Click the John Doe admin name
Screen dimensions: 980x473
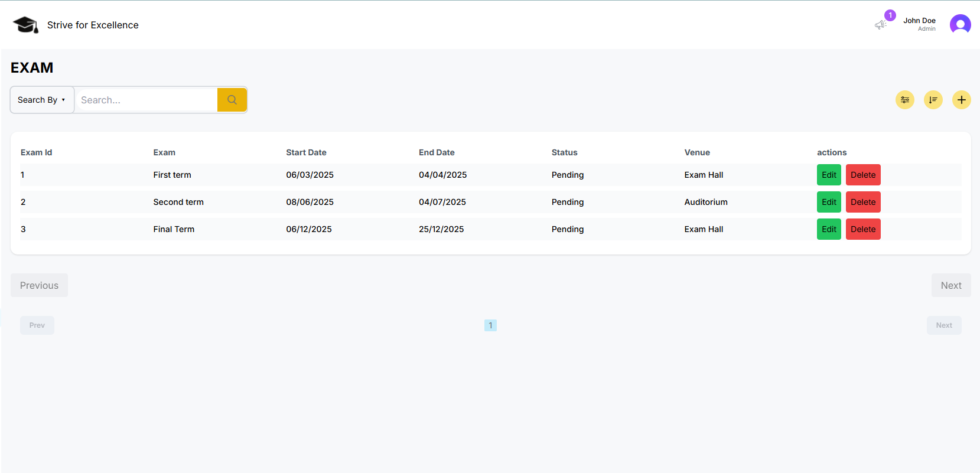pos(919,21)
